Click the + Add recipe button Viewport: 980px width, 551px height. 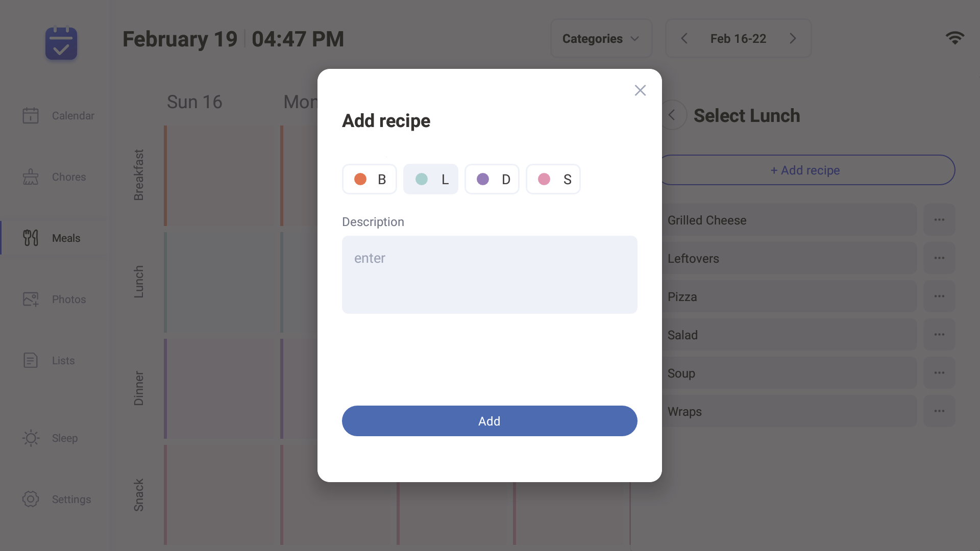click(805, 170)
